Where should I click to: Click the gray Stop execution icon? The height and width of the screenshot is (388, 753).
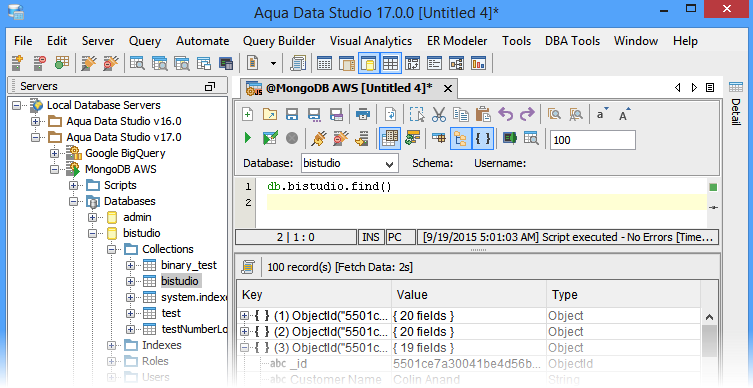pyautogui.click(x=292, y=138)
